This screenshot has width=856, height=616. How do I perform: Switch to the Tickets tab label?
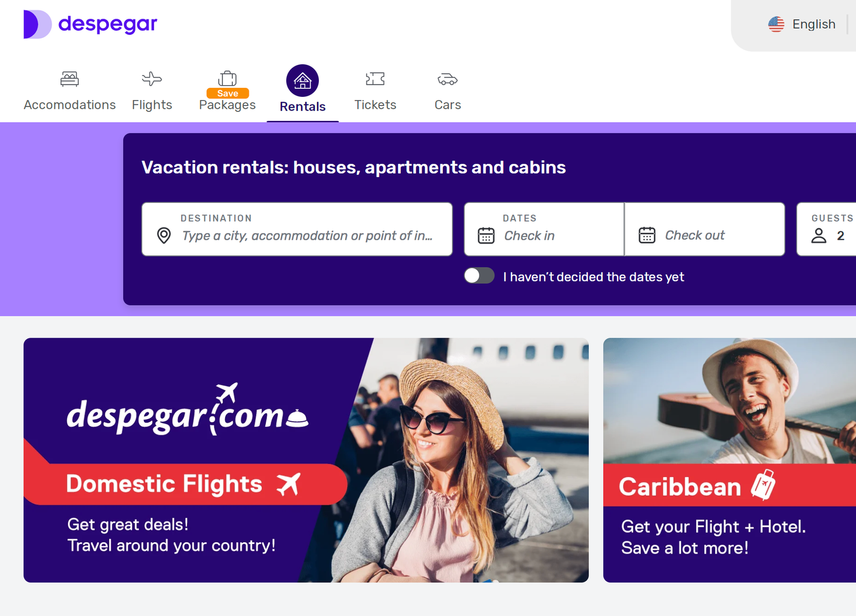tap(375, 105)
